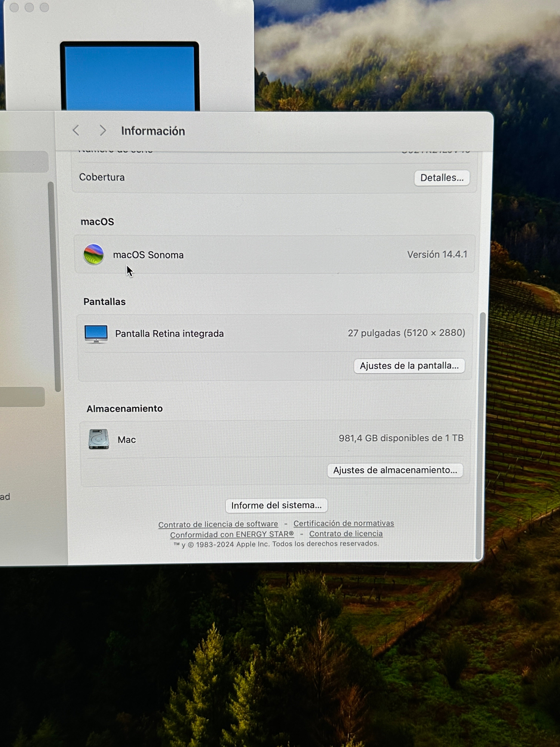Image resolution: width=560 pixels, height=747 pixels.
Task: Go forward with the right chevron
Action: tap(103, 130)
